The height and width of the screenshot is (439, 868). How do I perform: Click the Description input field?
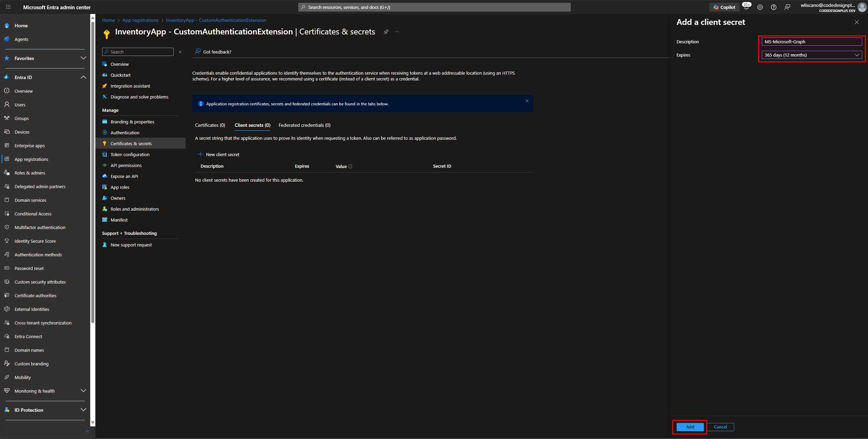tap(811, 42)
